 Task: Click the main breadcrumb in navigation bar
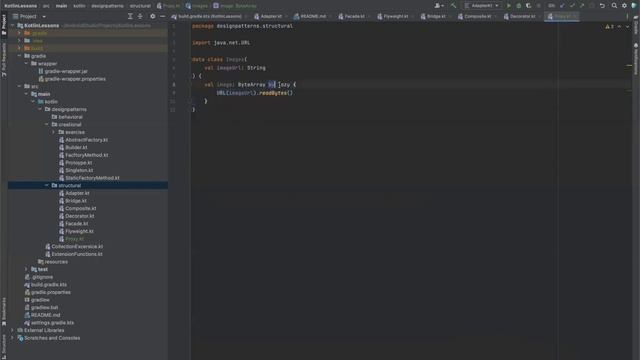click(x=62, y=6)
